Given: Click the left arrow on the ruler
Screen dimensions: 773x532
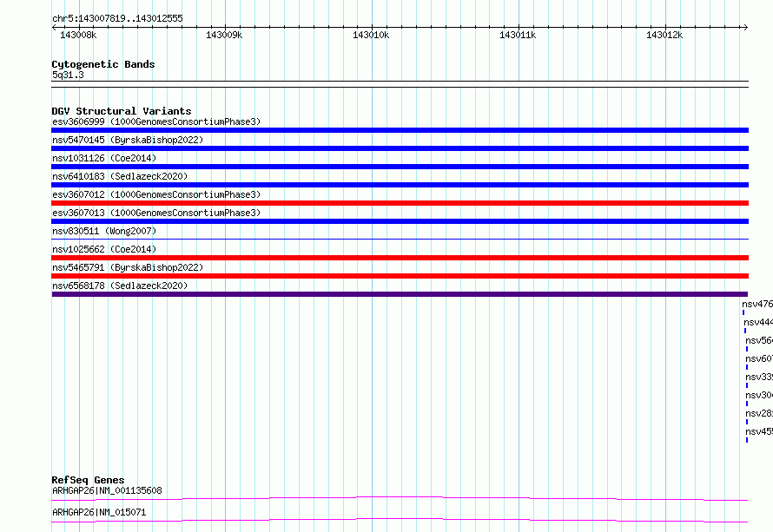Looking at the screenshot, I should 54,27.
